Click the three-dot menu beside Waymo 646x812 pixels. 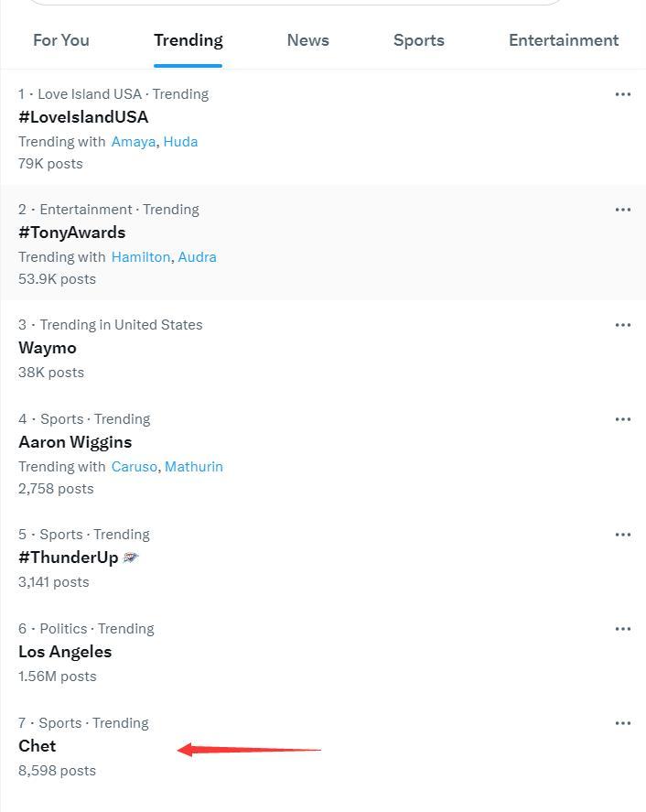point(623,325)
